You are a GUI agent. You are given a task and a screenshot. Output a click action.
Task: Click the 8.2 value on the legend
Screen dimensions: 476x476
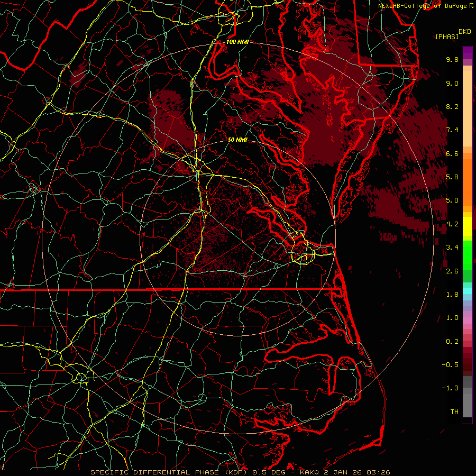pos(452,106)
